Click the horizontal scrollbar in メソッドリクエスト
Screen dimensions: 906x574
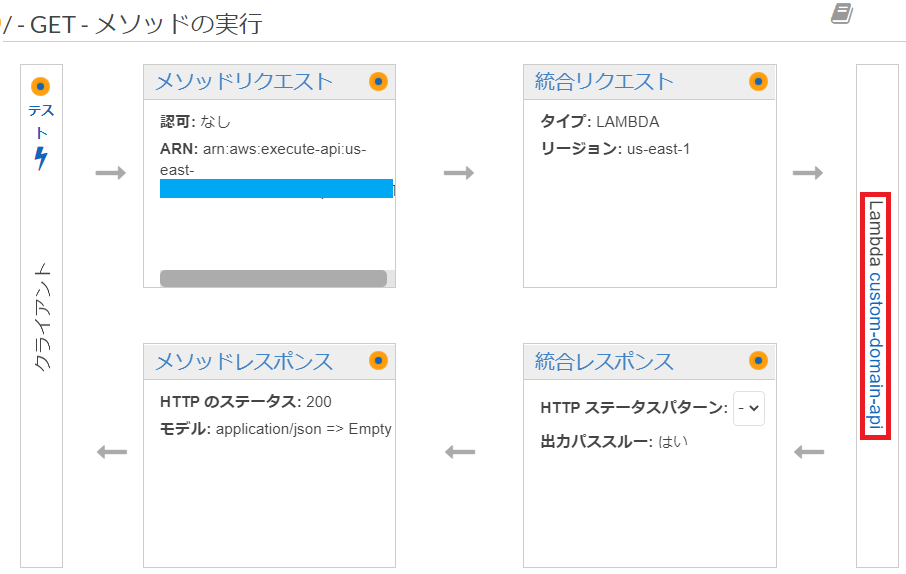point(273,278)
